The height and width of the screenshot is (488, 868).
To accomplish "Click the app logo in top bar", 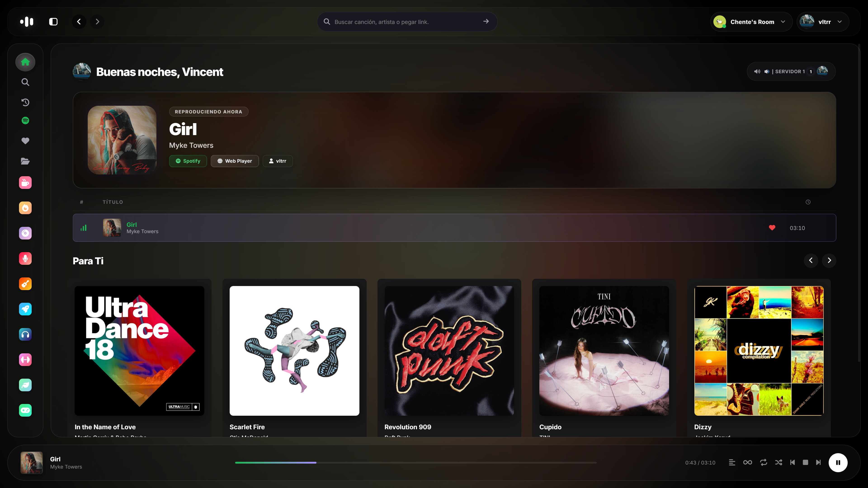I will click(27, 21).
